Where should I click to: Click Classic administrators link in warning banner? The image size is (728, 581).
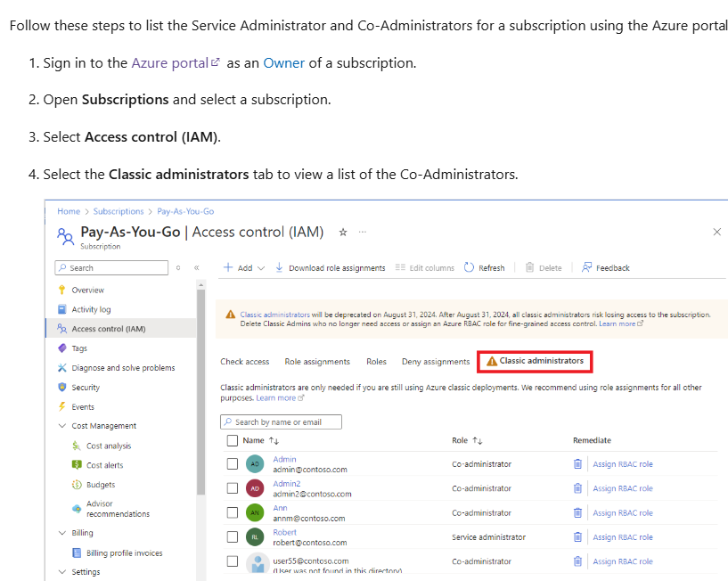[274, 315]
